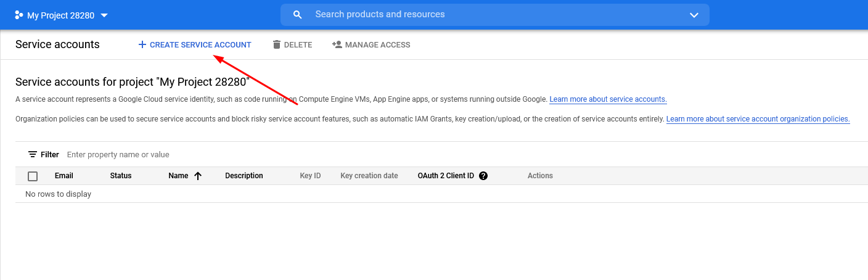Click the Manage Access person-add icon
868x280 pixels.
(x=337, y=44)
